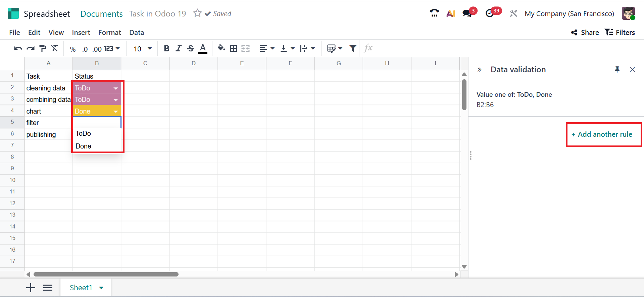The width and height of the screenshot is (644, 297).
Task: Click the fx formula icon
Action: click(x=368, y=48)
